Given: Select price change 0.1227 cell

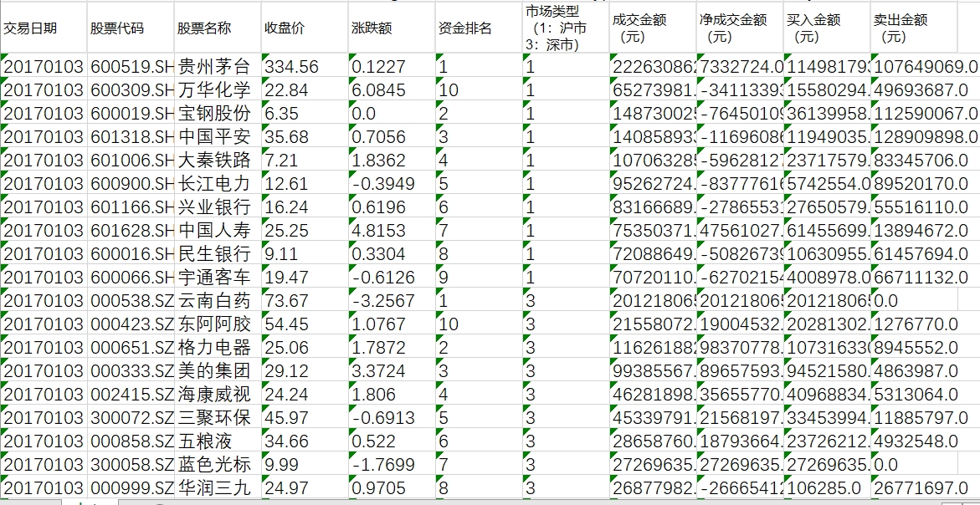Looking at the screenshot, I should click(392, 65).
